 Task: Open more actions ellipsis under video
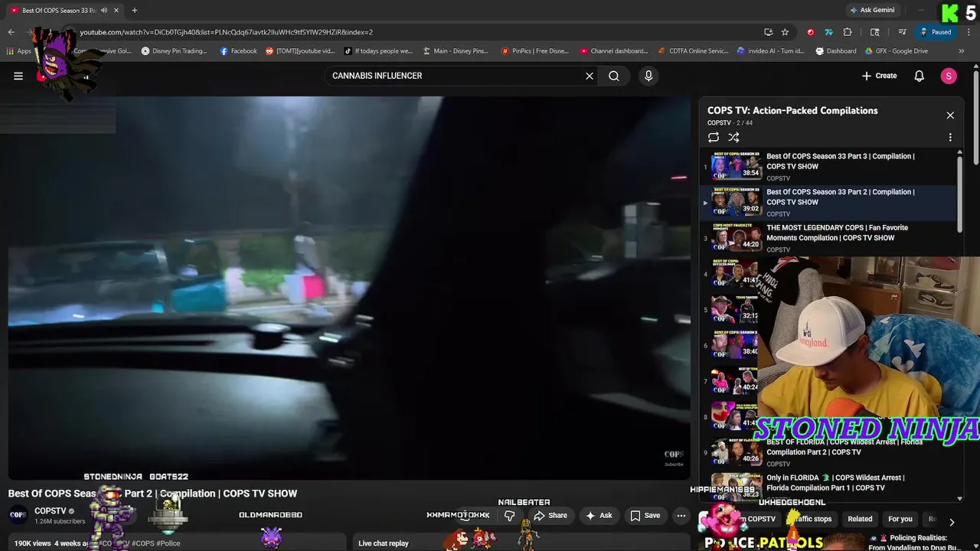(681, 516)
